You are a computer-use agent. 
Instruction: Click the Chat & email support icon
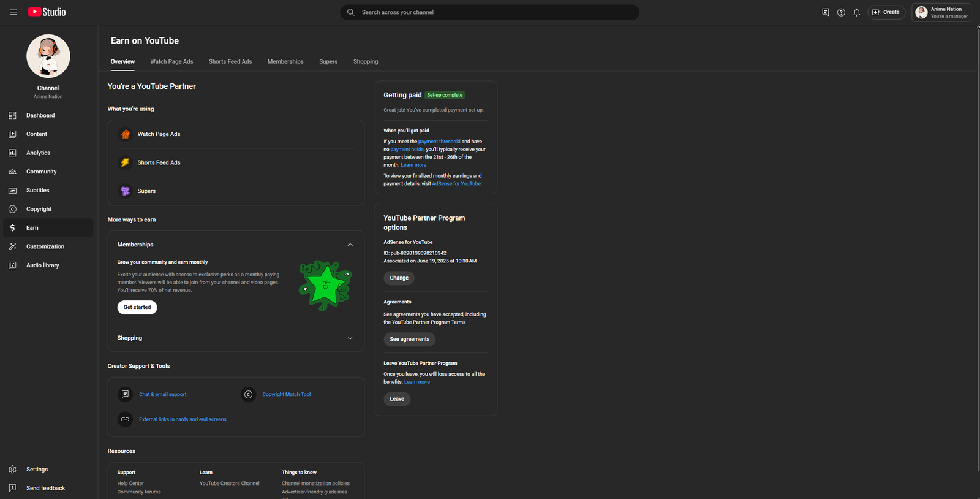(x=125, y=394)
